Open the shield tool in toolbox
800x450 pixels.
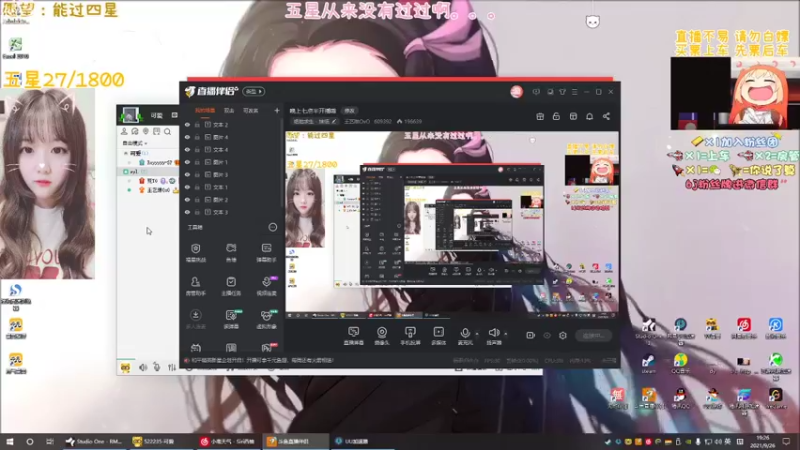point(195,252)
